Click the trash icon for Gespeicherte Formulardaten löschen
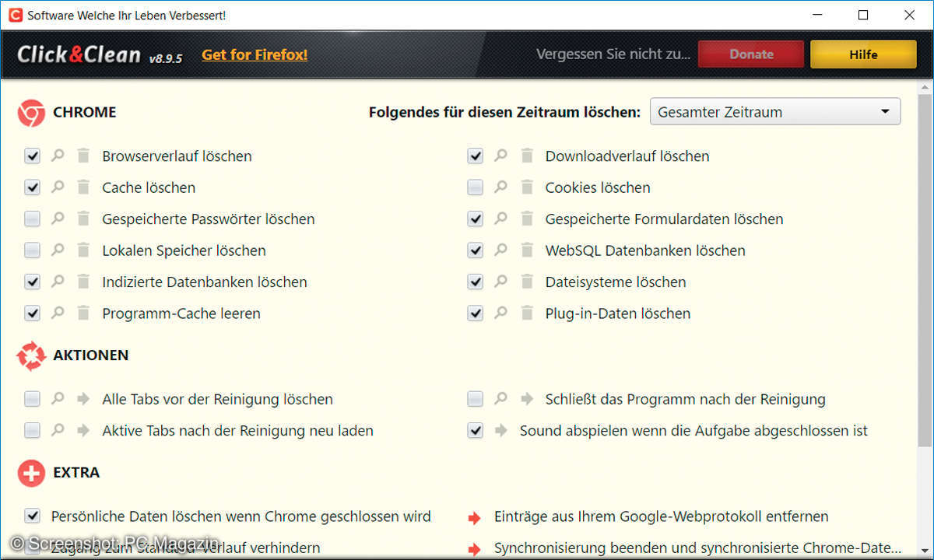The image size is (934, 560). [x=527, y=219]
